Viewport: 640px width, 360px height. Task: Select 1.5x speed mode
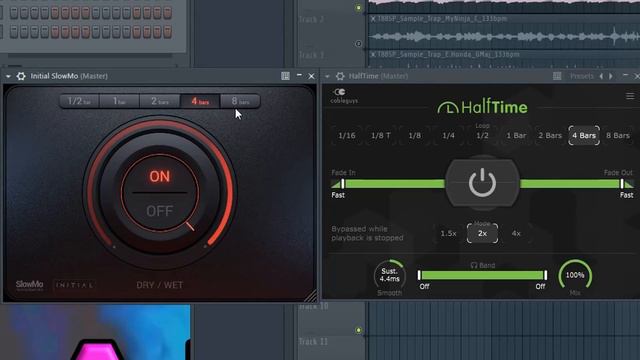448,233
